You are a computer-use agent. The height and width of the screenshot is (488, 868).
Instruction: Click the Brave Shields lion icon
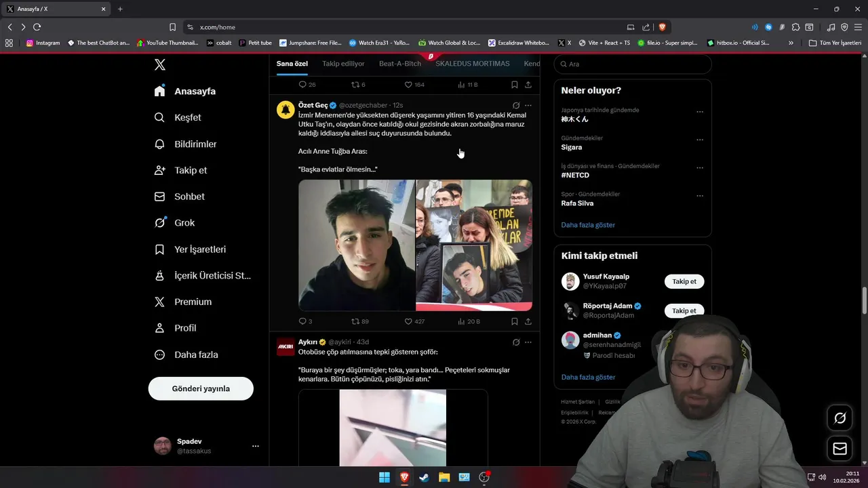click(x=663, y=27)
